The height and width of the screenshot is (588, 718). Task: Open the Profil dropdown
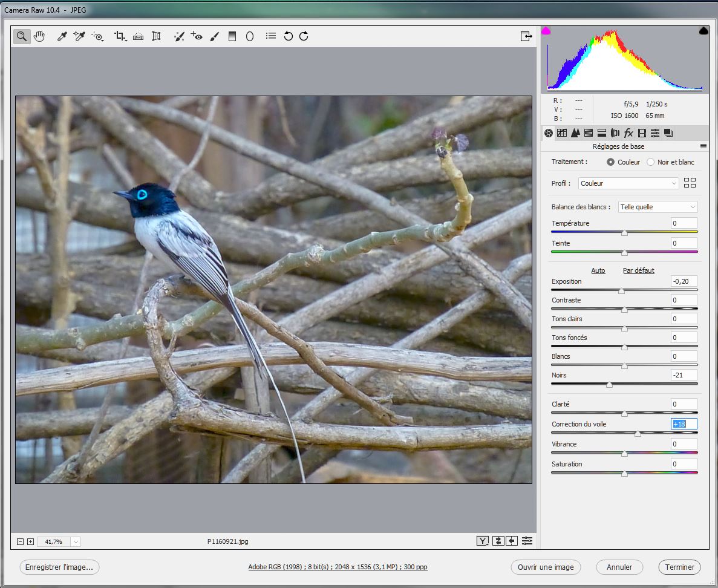pyautogui.click(x=628, y=183)
